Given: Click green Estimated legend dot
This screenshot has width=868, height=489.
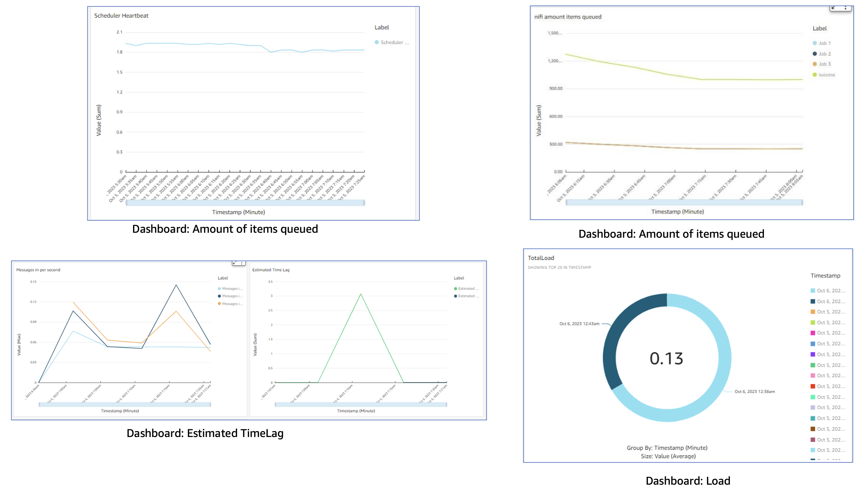Looking at the screenshot, I should pyautogui.click(x=456, y=289).
